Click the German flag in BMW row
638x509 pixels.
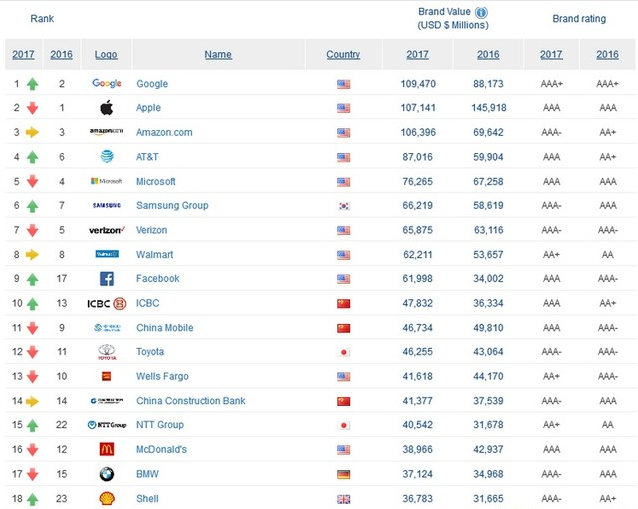tap(343, 474)
